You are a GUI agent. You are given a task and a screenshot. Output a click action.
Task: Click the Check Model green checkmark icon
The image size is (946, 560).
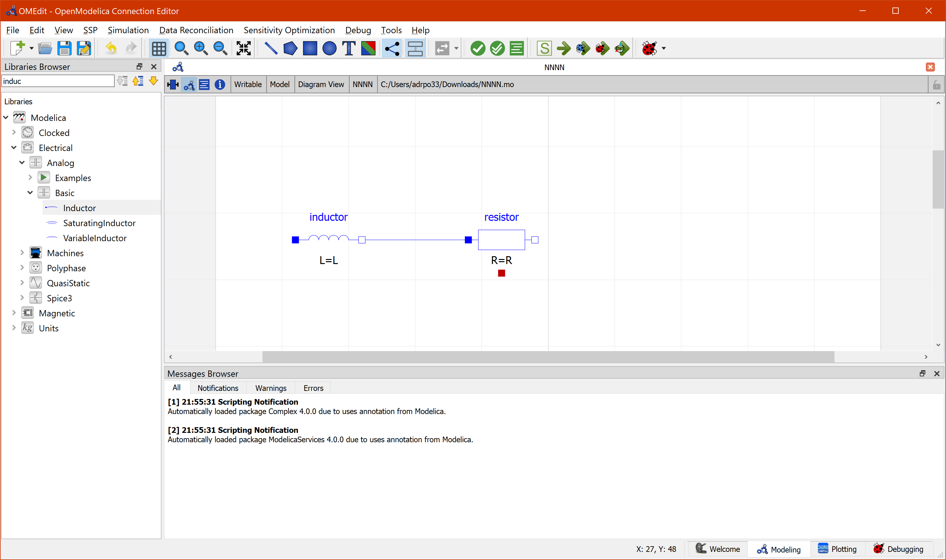(x=478, y=48)
